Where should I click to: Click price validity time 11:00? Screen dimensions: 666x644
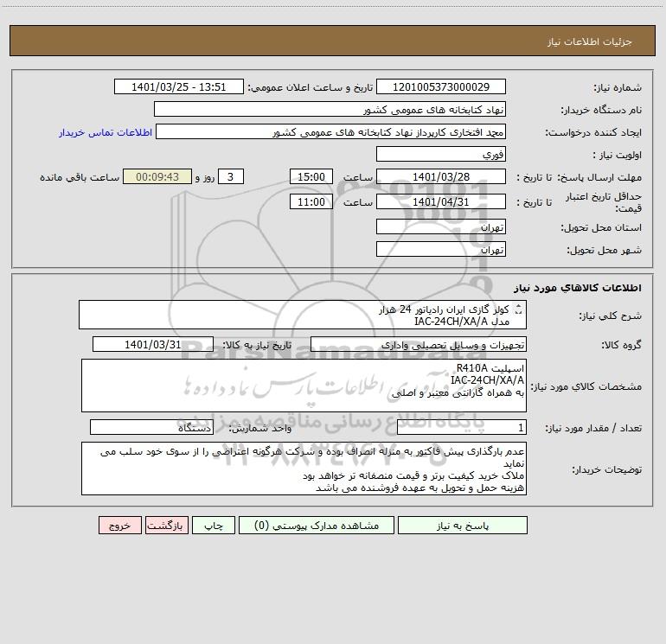311,201
